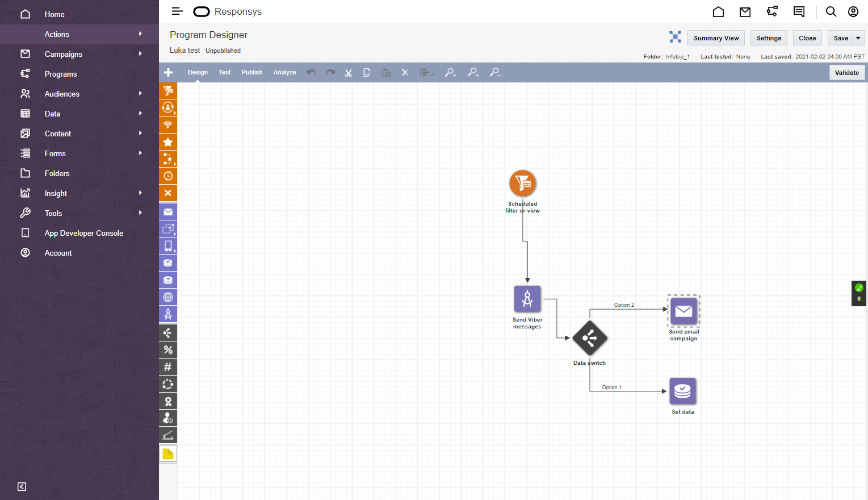
Task: Open the Analyze tab
Action: coord(284,72)
